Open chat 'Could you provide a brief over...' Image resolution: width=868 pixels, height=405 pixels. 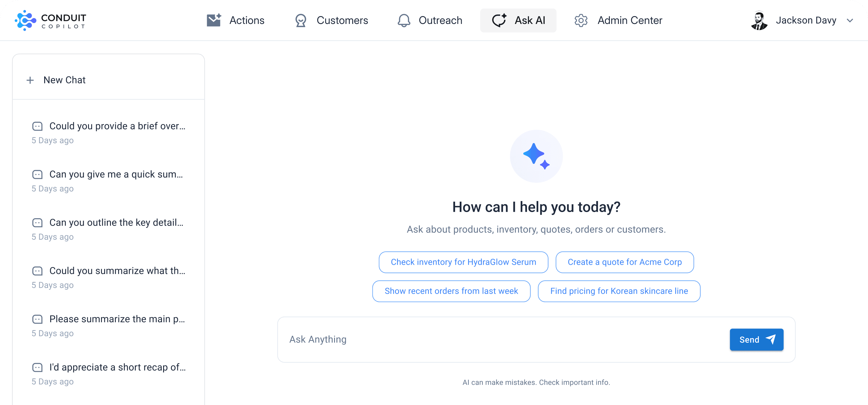(117, 126)
